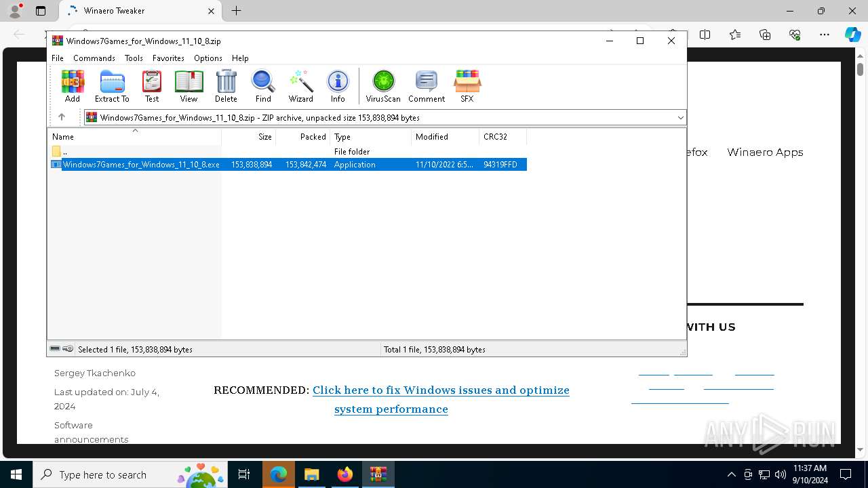Open File Explorer from taskbar
The height and width of the screenshot is (488, 868).
click(x=312, y=474)
